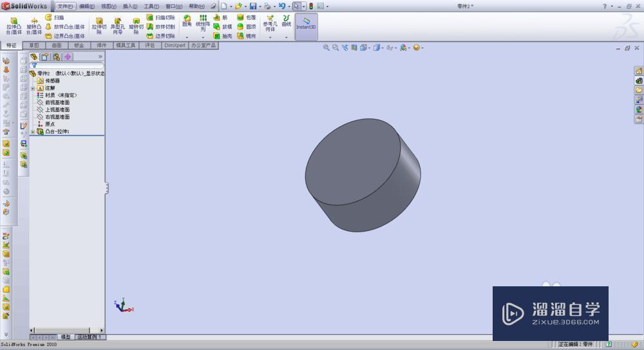Click the New document icon
Viewport: 644px width, 350px height.
click(x=224, y=6)
